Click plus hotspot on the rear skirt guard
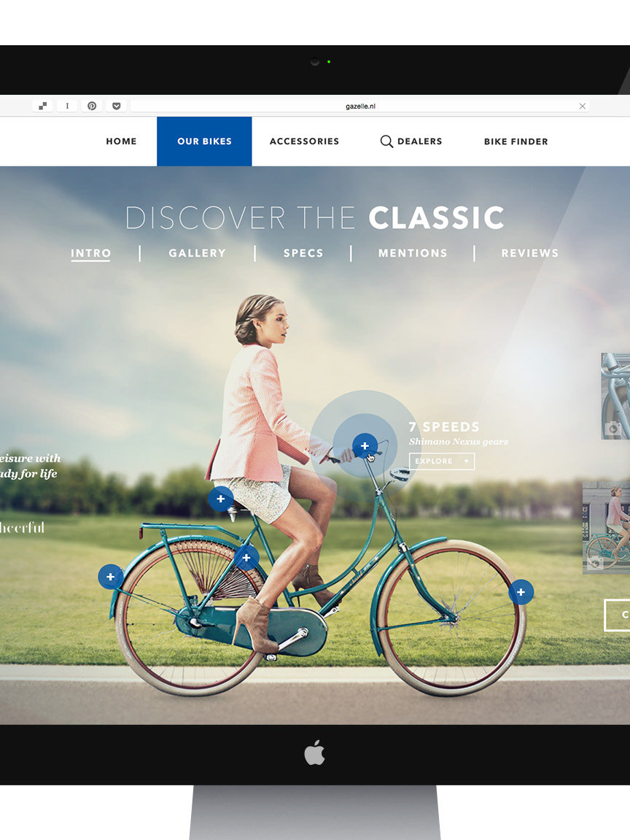The width and height of the screenshot is (630, 840). [x=246, y=558]
